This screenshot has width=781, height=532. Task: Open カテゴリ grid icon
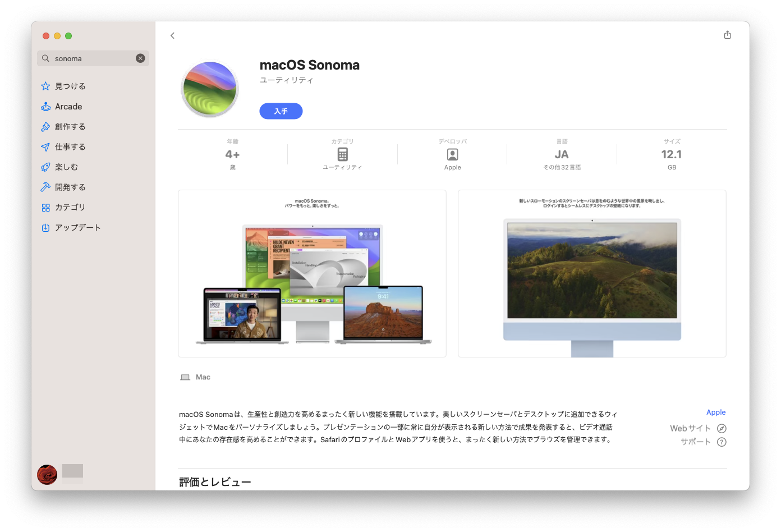coord(45,207)
